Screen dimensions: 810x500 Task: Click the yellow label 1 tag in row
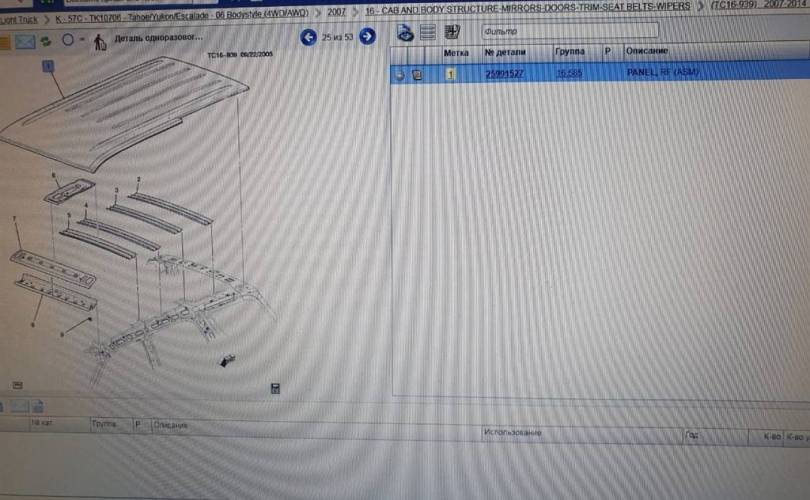click(x=451, y=73)
